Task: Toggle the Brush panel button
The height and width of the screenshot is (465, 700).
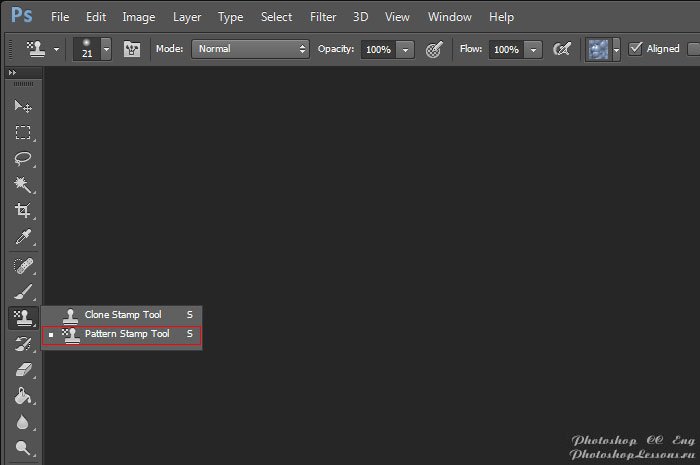Action: point(132,49)
